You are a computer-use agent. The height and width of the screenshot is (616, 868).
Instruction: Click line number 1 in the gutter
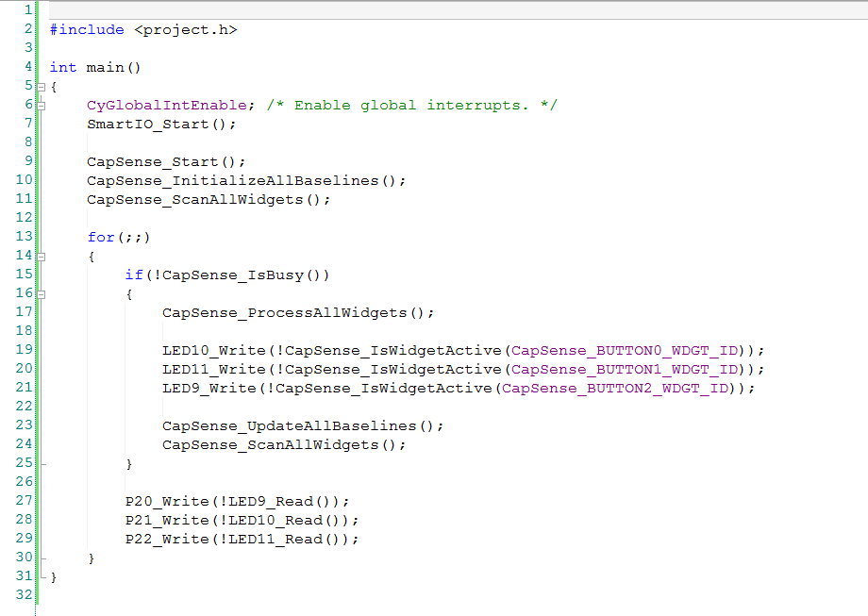pyautogui.click(x=28, y=10)
